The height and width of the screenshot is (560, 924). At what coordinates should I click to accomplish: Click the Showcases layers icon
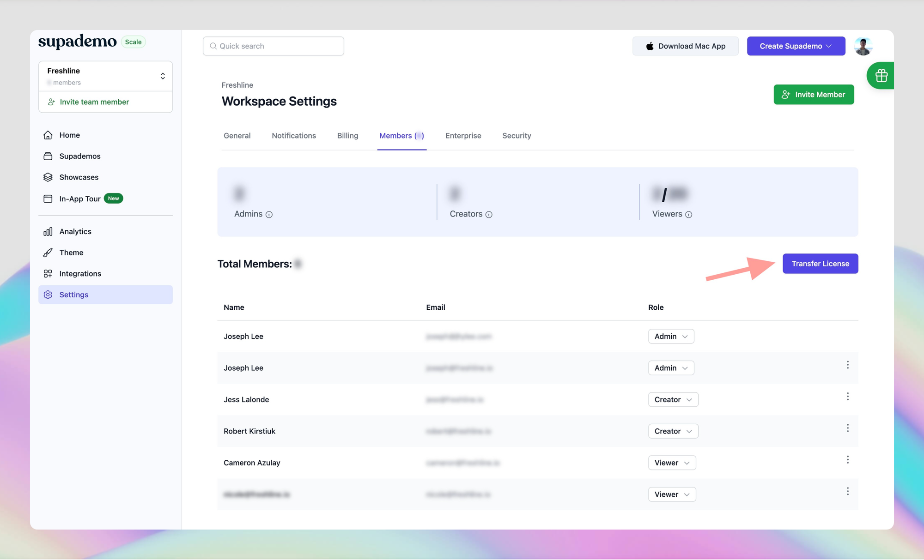48,177
